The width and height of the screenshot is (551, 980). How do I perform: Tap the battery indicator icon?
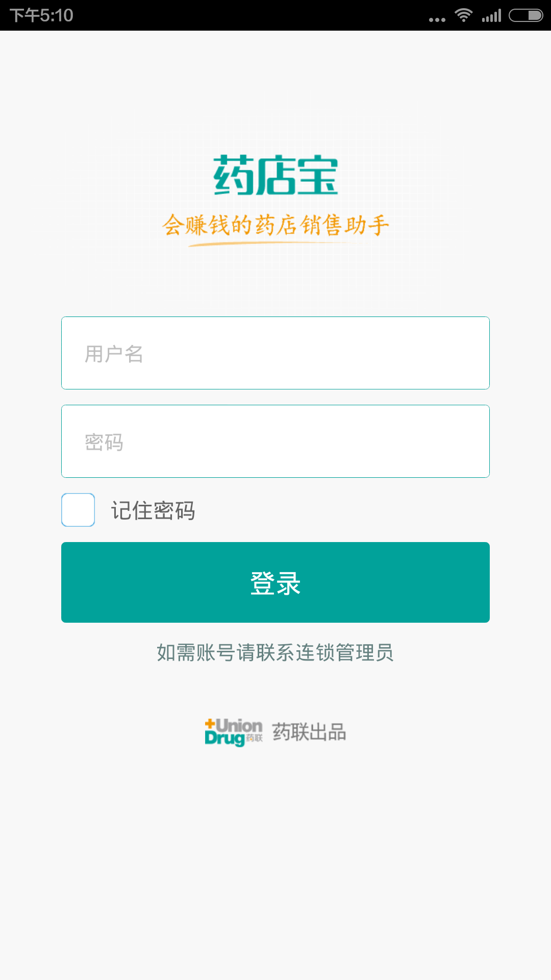pyautogui.click(x=526, y=15)
